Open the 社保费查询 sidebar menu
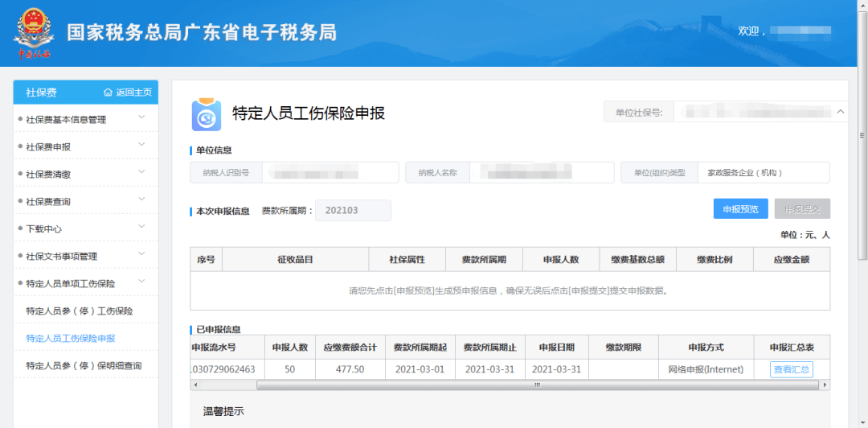This screenshot has width=868, height=428. tap(141, 200)
